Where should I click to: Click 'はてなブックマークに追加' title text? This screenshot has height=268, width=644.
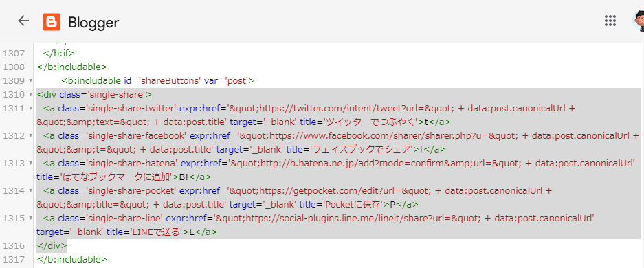click(117, 177)
